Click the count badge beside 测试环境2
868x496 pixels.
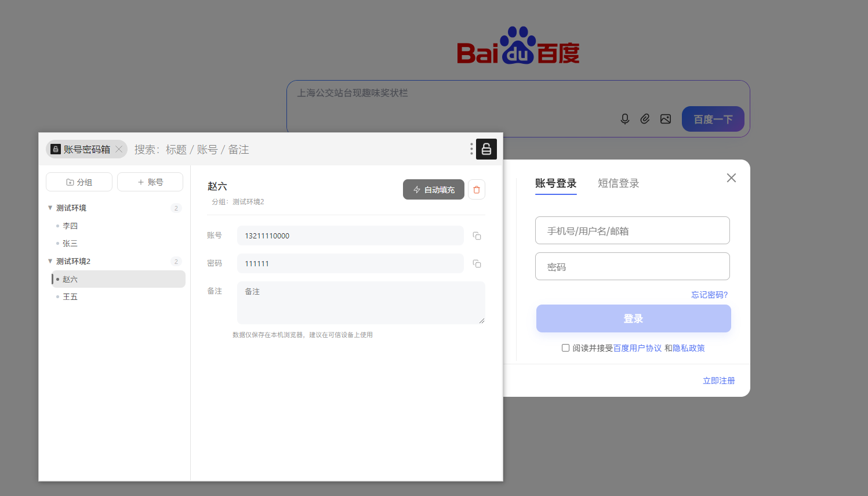[x=176, y=262]
